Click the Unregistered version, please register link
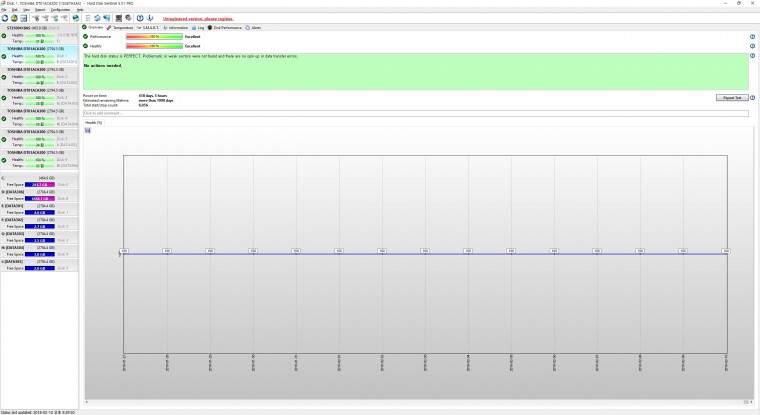The width and height of the screenshot is (760, 415). pyautogui.click(x=198, y=19)
